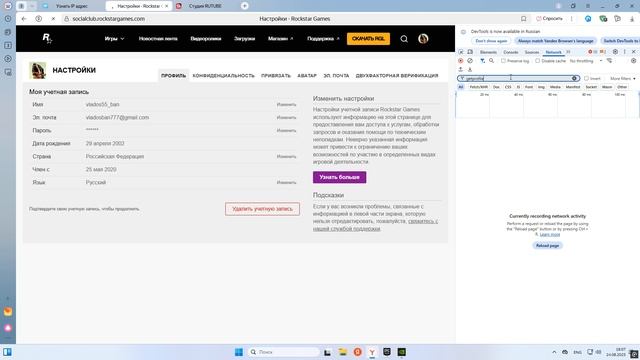Enable Preserve log checkbox

[x=503, y=61]
